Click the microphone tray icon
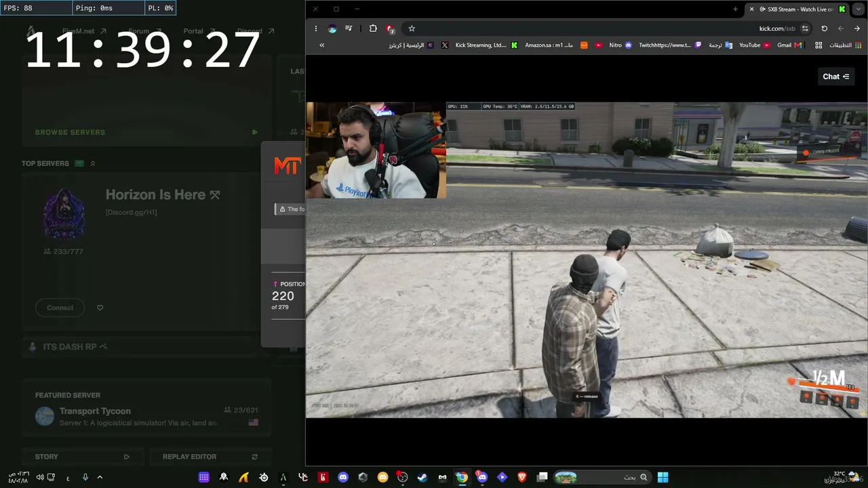Viewport: 868px width, 488px height. click(x=85, y=477)
